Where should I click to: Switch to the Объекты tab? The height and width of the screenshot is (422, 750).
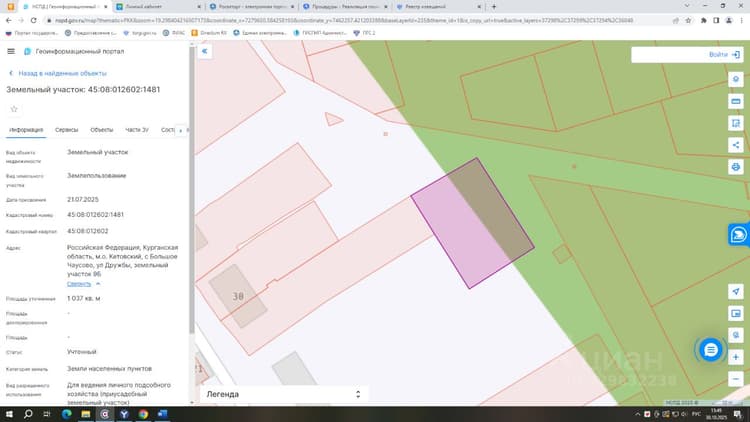click(102, 130)
